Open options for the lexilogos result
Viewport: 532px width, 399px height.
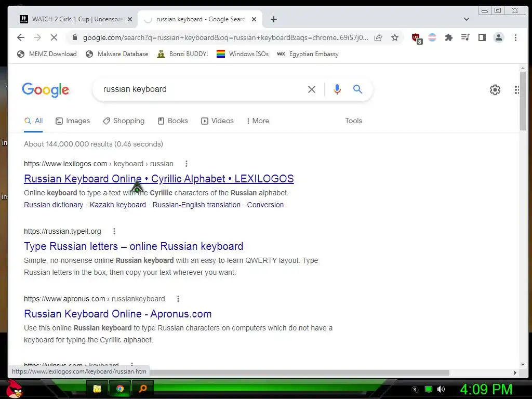187,164
